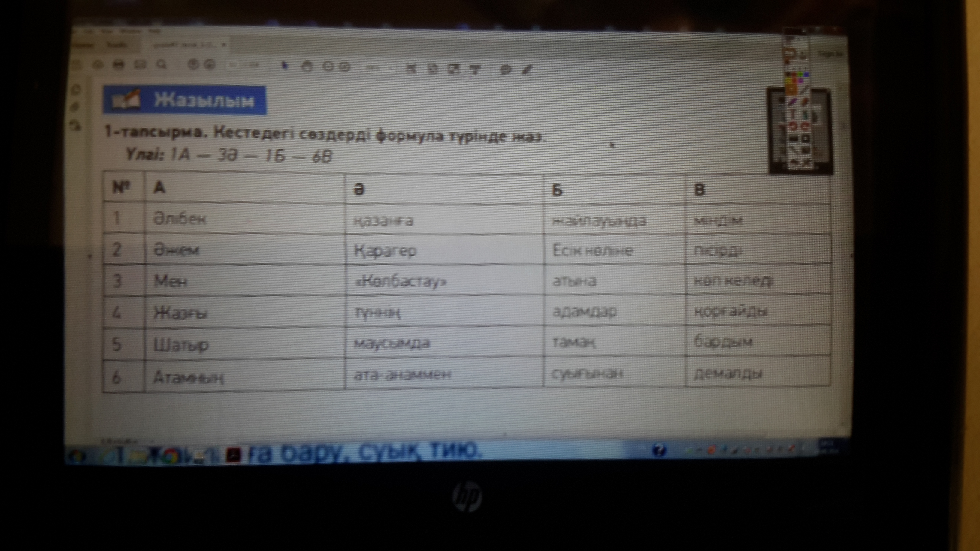Click the Zoom out minus icon
Image resolution: width=980 pixels, height=551 pixels.
(328, 67)
